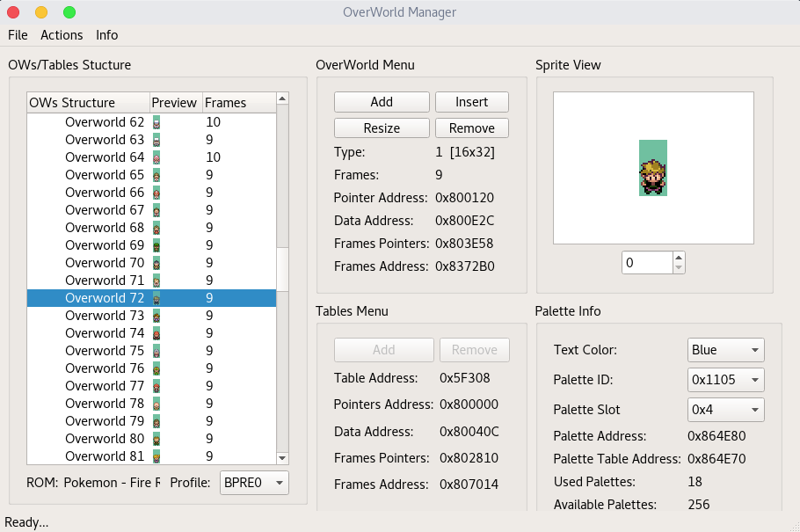Click the Data Address value 0x800E2C

464,221
